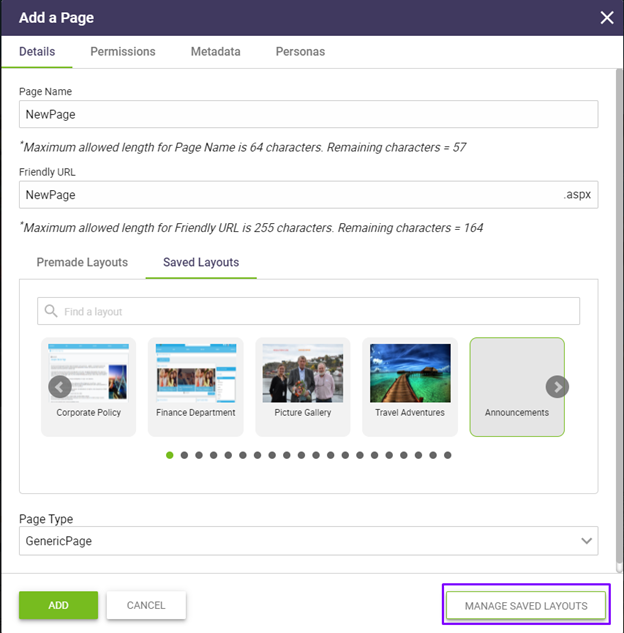Viewport: 624px width, 633px height.
Task: Click the right carousel arrow
Action: pos(557,387)
